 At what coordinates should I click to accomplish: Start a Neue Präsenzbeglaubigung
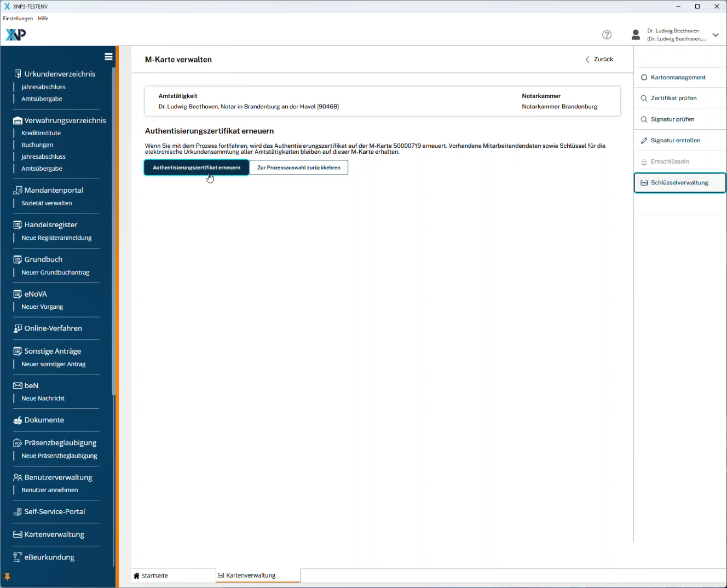59,456
